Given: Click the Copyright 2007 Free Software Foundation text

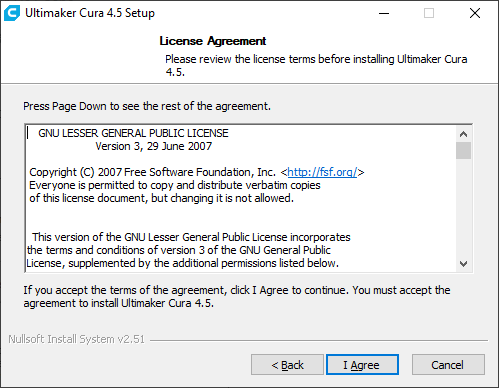Looking at the screenshot, I should (152, 172).
